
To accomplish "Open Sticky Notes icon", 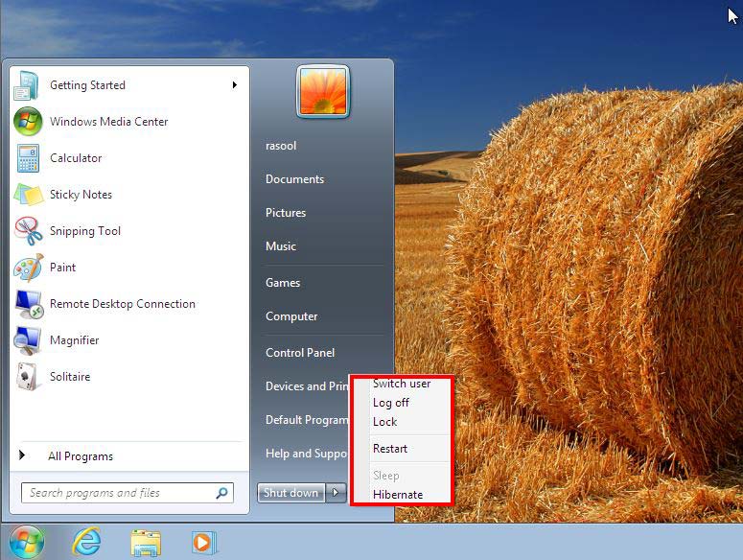I will coord(27,195).
